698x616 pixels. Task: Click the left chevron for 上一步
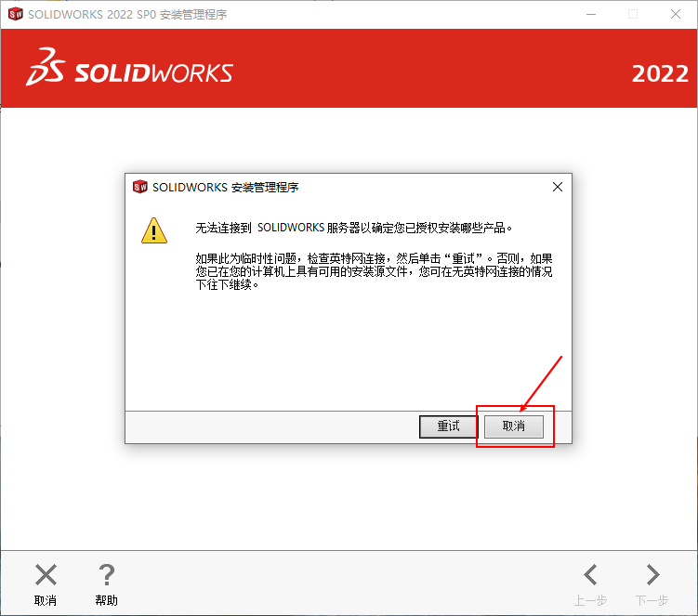[590, 574]
